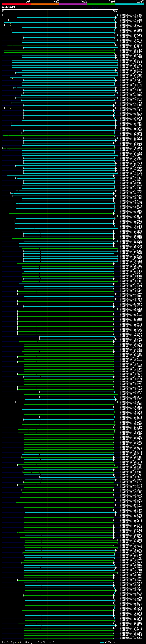
Task: Select the UniRef100_A9SF03 label
Action: 131,339
